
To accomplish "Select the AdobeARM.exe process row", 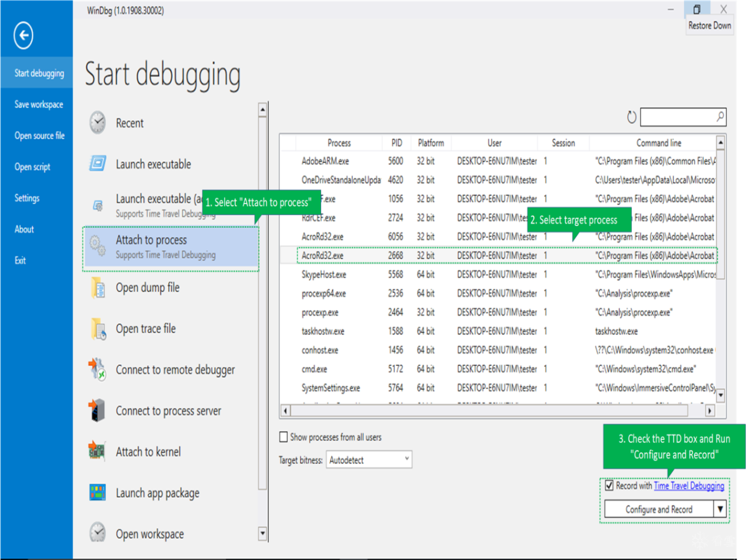I will pyautogui.click(x=497, y=161).
